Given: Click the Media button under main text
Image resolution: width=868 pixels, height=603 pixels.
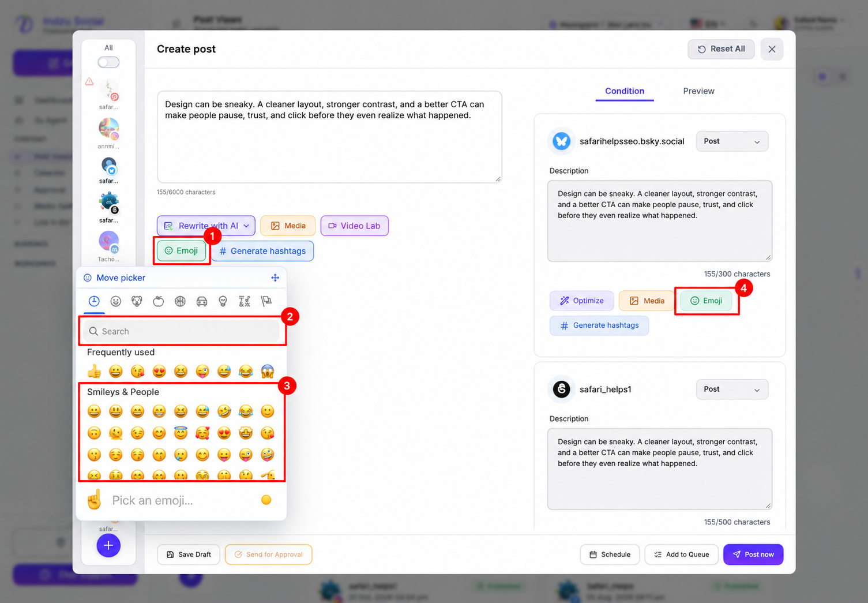Looking at the screenshot, I should point(288,226).
